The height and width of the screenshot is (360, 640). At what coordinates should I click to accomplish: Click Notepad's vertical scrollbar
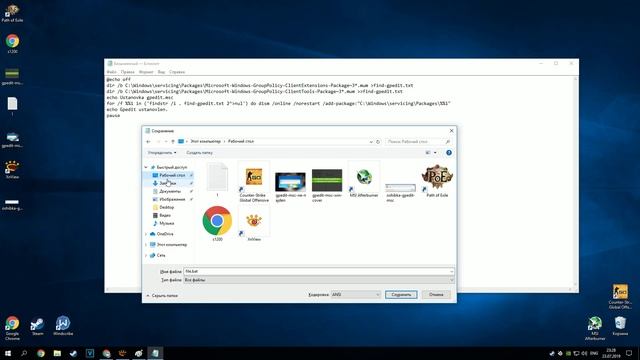point(576,182)
